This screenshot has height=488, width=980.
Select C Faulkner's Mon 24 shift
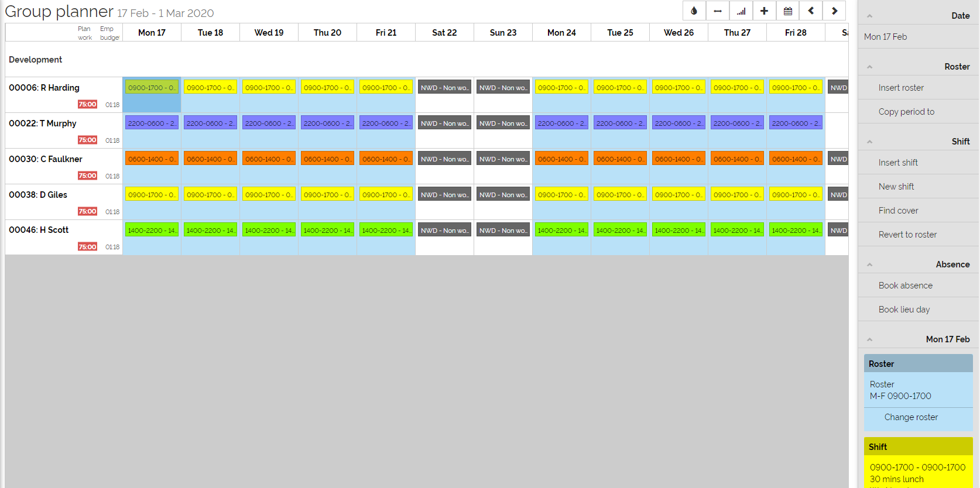pos(561,159)
